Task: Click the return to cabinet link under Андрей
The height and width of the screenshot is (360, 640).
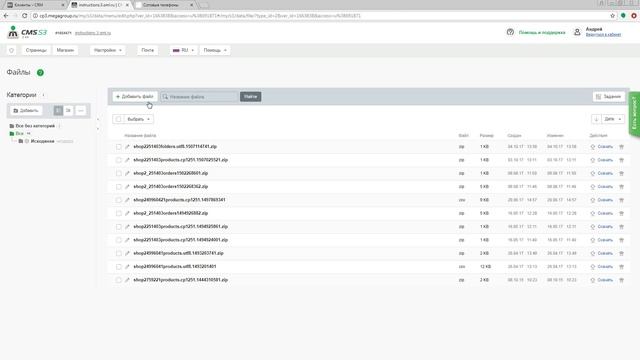Action: pyautogui.click(x=603, y=35)
